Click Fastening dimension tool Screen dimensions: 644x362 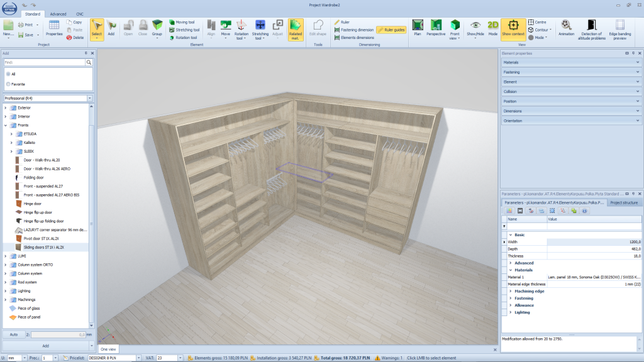pos(353,30)
